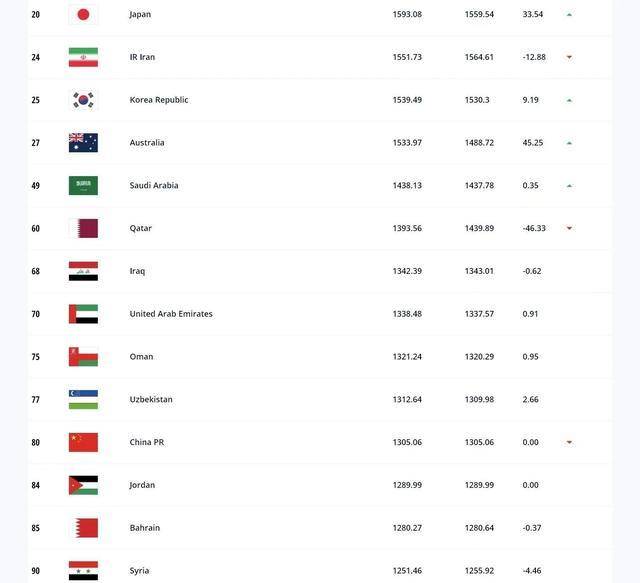This screenshot has height=583, width=640.
Task: Click China PR's down arrow indicator
Action: [569, 442]
